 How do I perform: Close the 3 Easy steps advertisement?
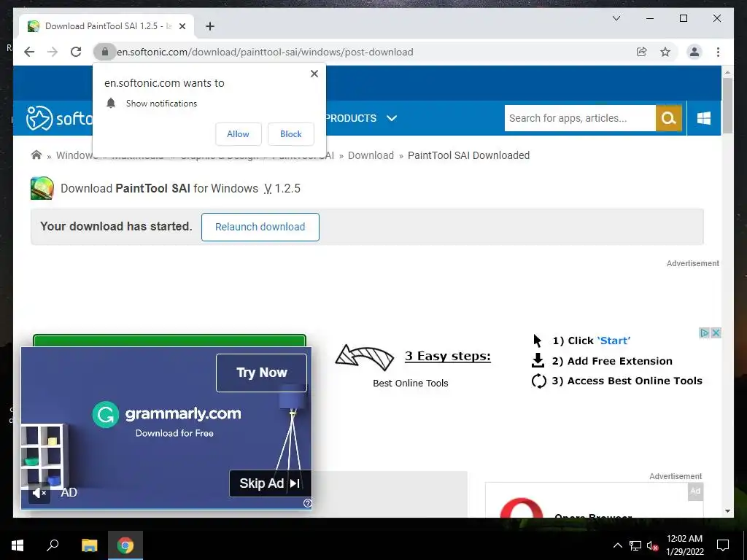[x=716, y=332]
